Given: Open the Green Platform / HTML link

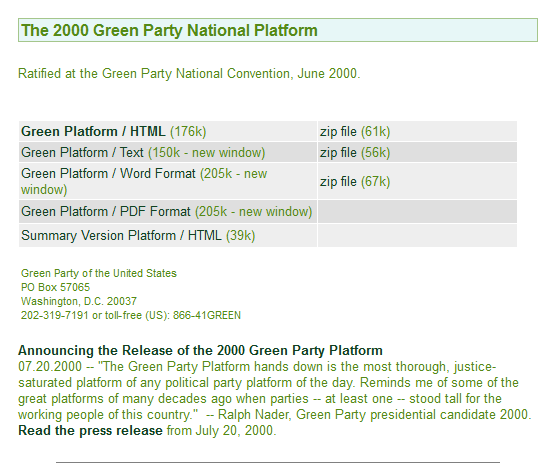Looking at the screenshot, I should (93, 131).
